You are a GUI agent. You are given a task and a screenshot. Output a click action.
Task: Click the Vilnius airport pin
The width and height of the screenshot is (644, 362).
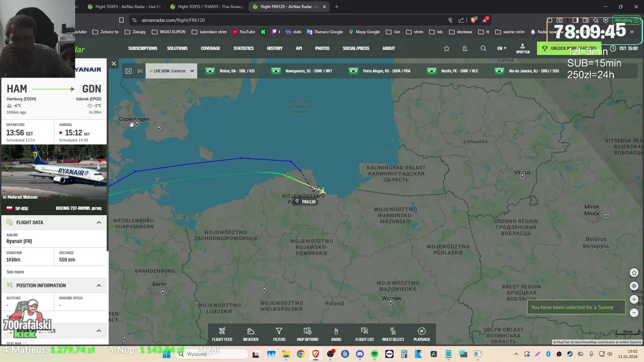522,175
